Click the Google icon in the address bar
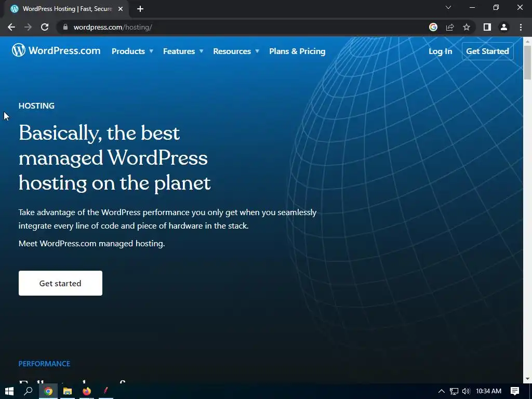Screen dimensions: 532x399 [x=433, y=27]
